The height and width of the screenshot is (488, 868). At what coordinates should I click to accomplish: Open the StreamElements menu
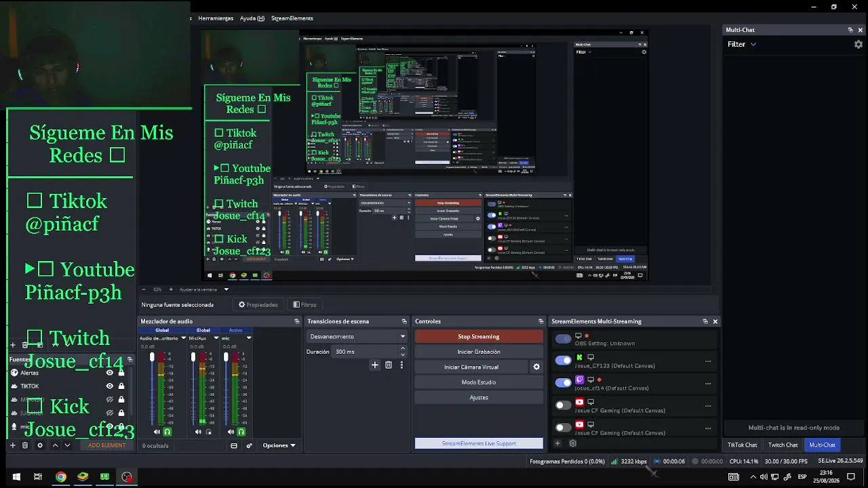pyautogui.click(x=292, y=18)
